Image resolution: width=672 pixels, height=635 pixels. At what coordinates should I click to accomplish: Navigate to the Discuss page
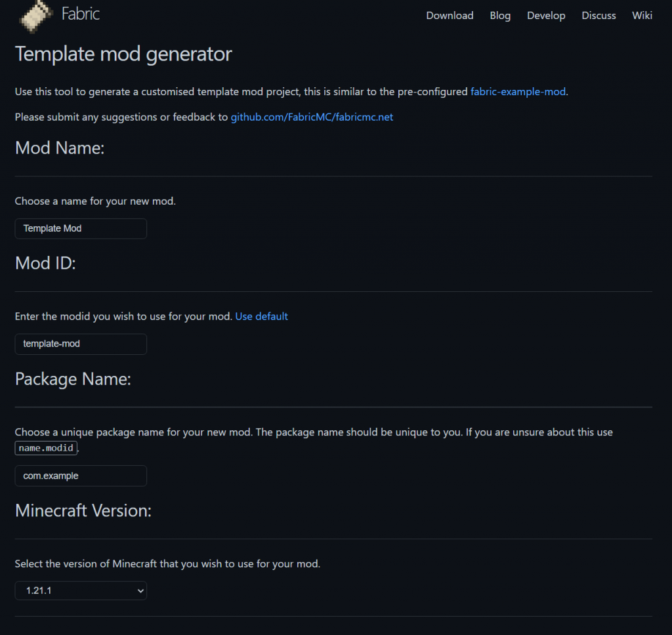[x=598, y=16]
